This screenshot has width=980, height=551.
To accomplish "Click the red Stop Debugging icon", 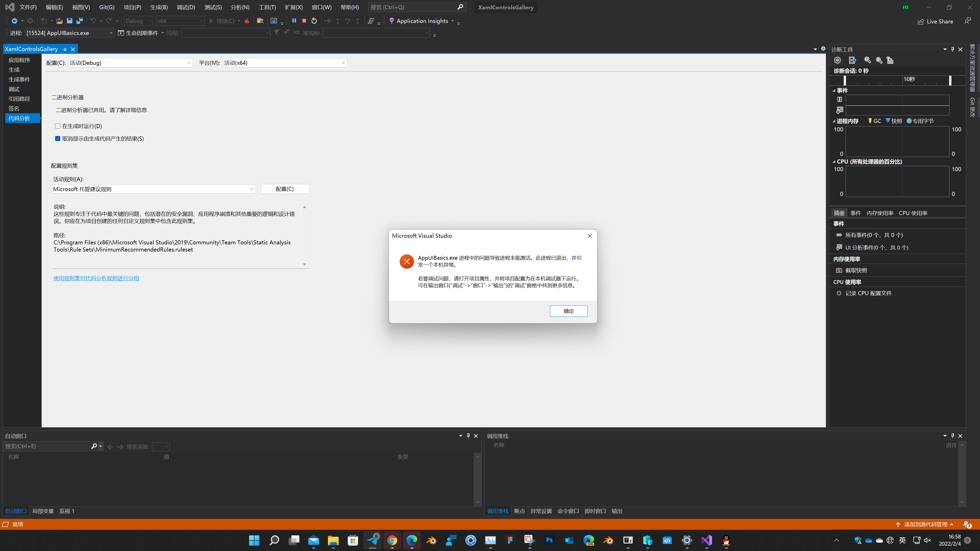I will 304,20.
